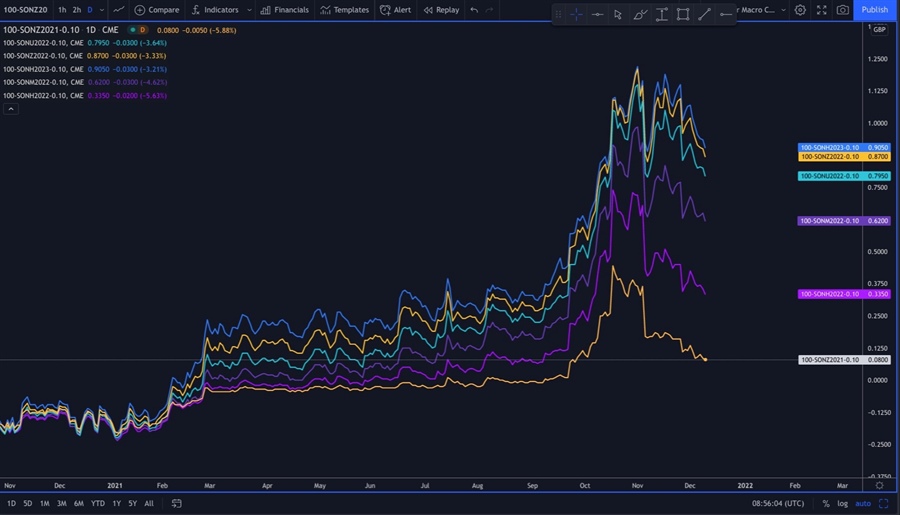Viewport: 900px width, 515px height.
Task: Select the brush drawing tool
Action: tap(640, 14)
